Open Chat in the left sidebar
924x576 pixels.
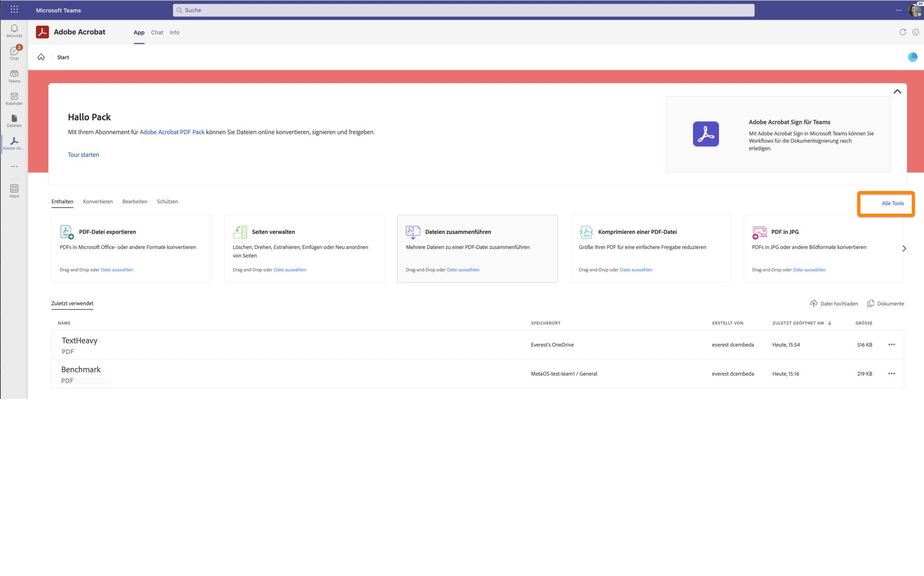(14, 53)
